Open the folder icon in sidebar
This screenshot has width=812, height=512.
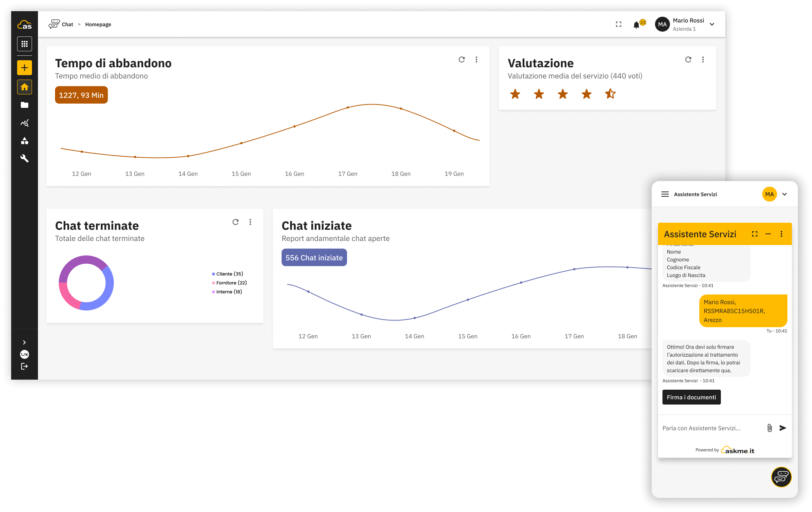(x=25, y=105)
